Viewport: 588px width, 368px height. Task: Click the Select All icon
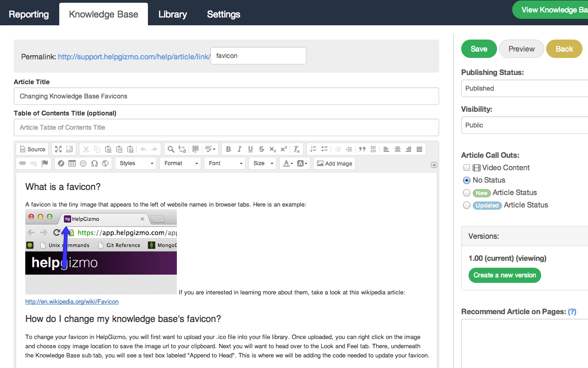(195, 149)
